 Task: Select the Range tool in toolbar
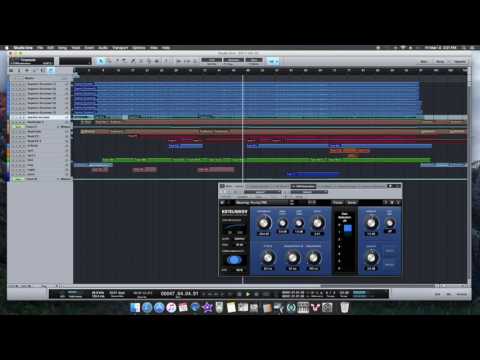(x=109, y=61)
